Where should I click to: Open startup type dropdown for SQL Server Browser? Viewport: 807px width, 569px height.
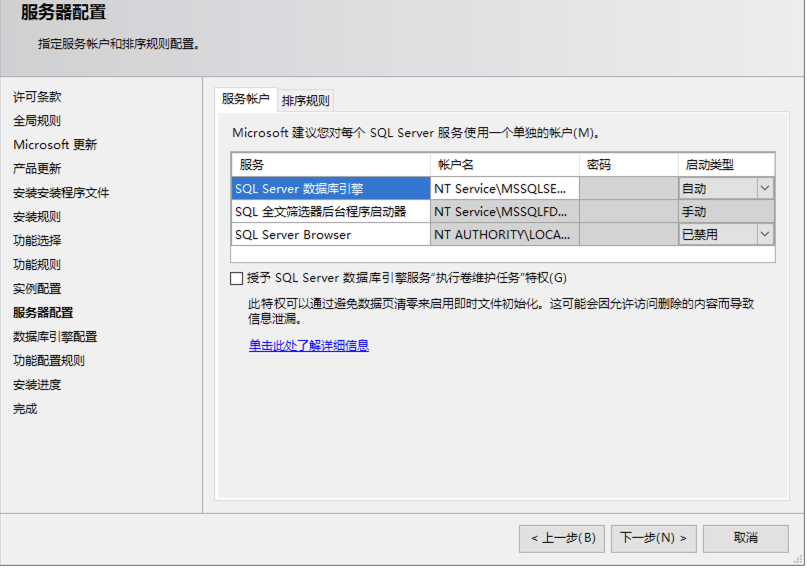point(765,235)
